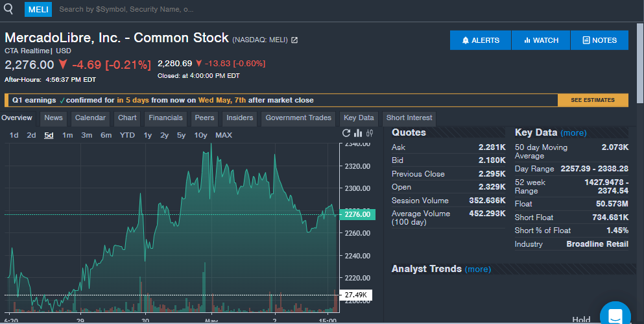Select the 2y chart range
This screenshot has height=324, width=644.
point(164,135)
